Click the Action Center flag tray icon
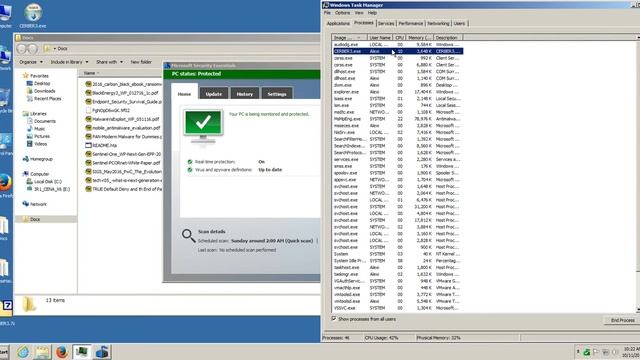 pyautogui.click(x=596, y=352)
